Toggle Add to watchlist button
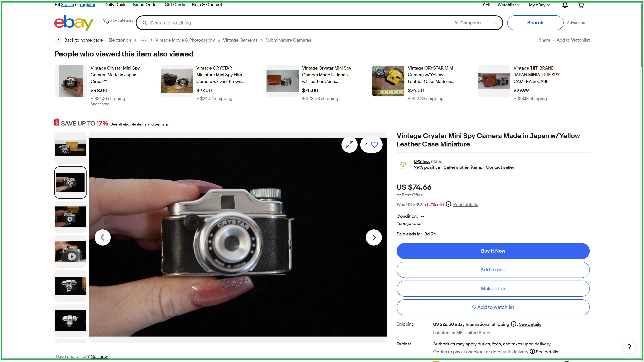Image resolution: width=644 pixels, height=362 pixels. pyautogui.click(x=493, y=307)
